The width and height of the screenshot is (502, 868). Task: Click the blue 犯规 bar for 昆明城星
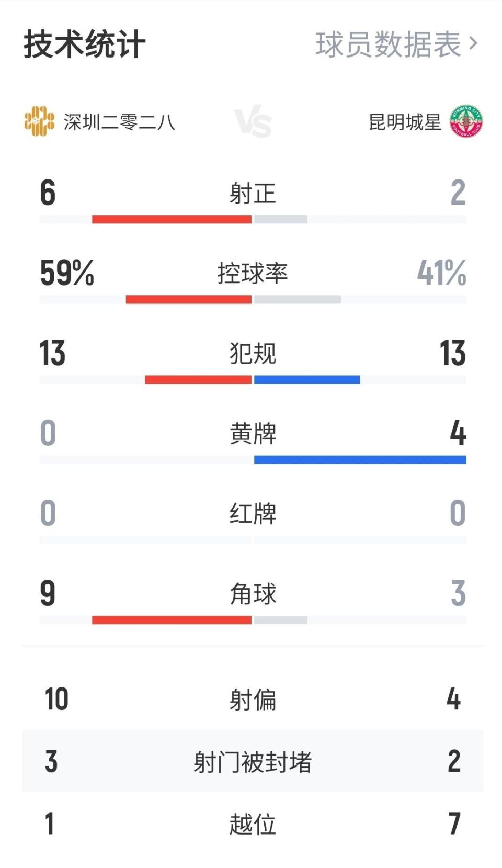(307, 379)
